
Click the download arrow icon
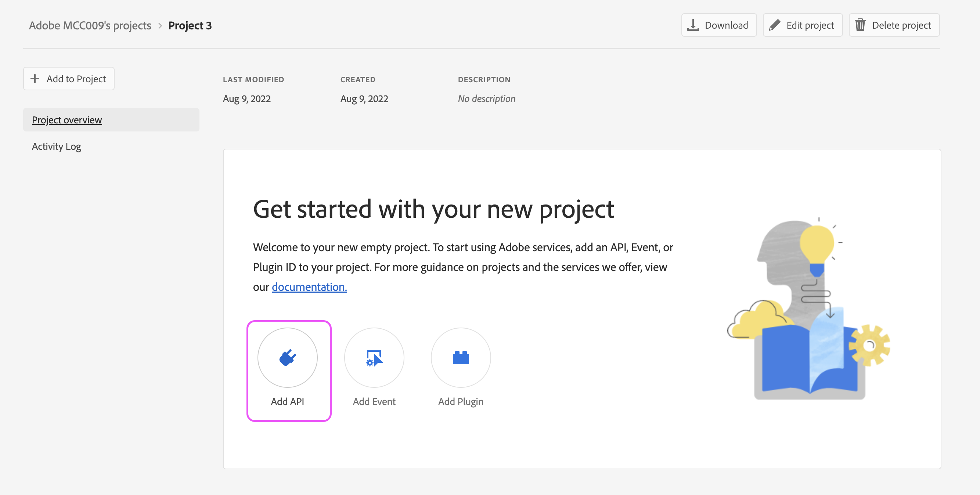click(x=693, y=25)
